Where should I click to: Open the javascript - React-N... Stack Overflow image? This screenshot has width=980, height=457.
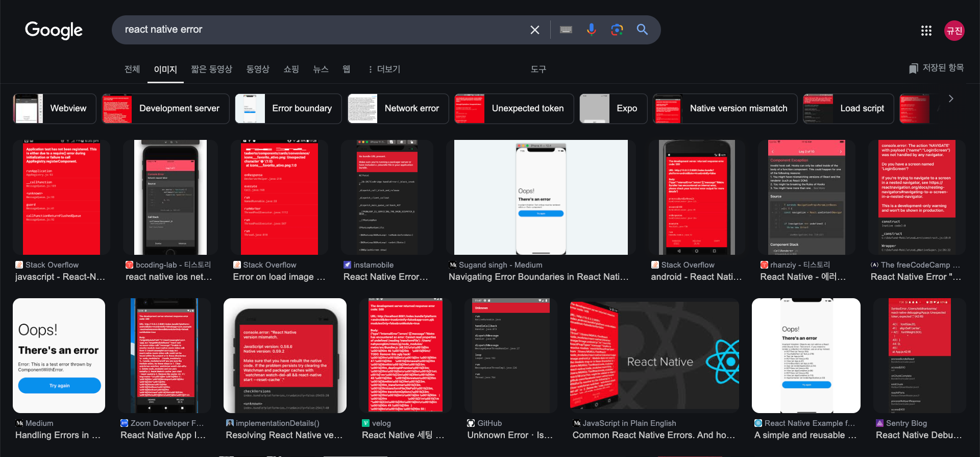61,197
